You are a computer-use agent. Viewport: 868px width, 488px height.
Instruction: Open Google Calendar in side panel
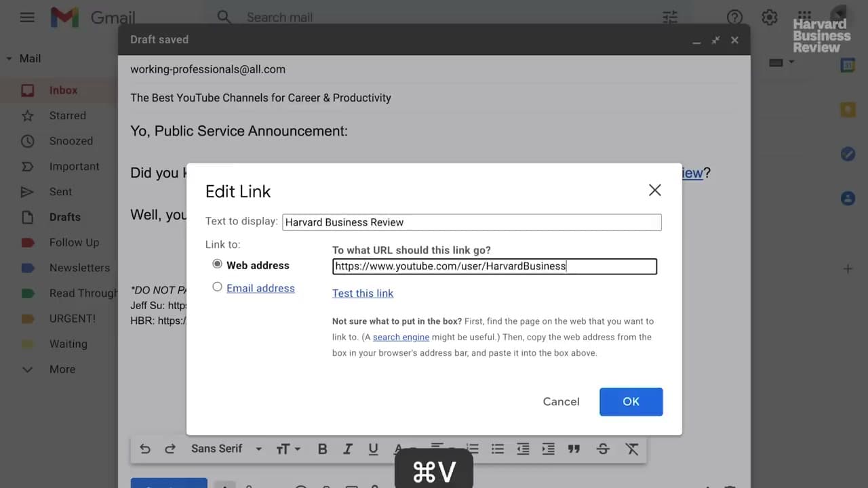(848, 65)
